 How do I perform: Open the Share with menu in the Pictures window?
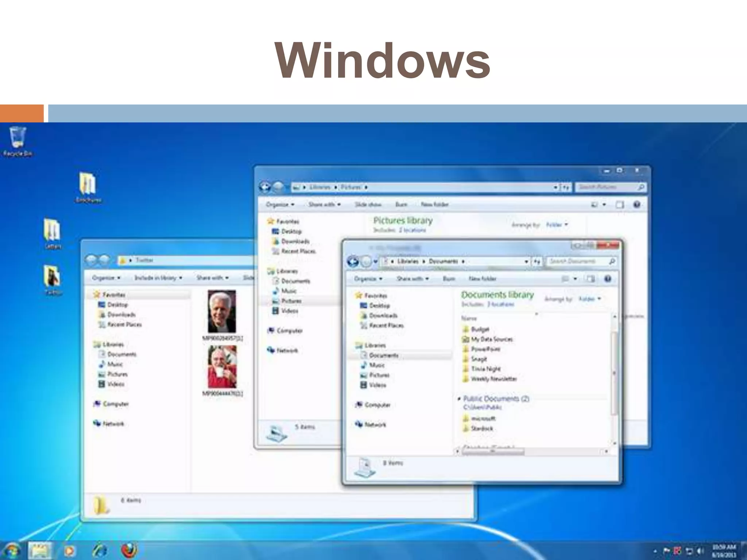coord(324,205)
